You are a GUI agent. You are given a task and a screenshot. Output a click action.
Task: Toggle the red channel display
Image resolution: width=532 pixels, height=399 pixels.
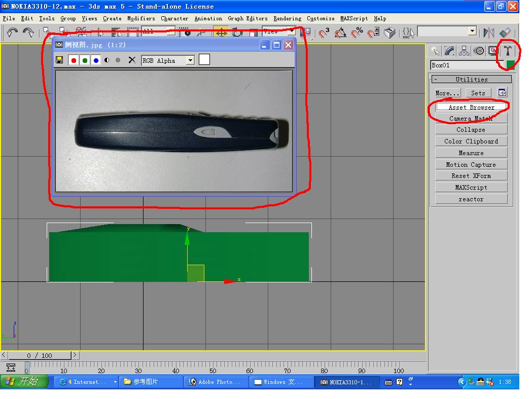click(74, 60)
